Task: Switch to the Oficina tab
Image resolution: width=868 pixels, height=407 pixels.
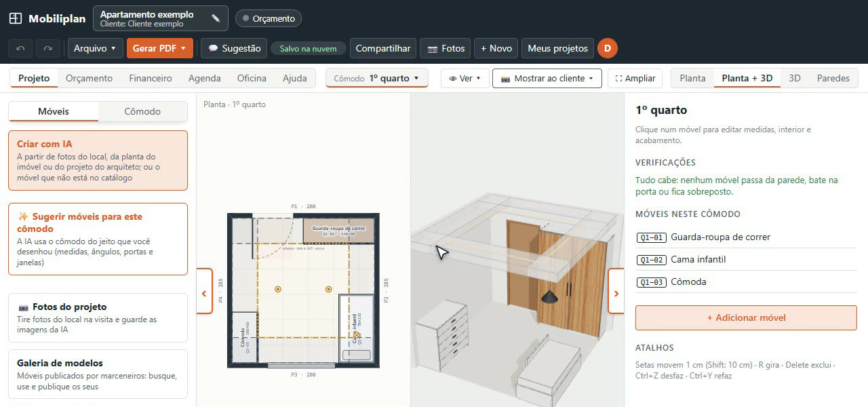Action: pos(252,78)
